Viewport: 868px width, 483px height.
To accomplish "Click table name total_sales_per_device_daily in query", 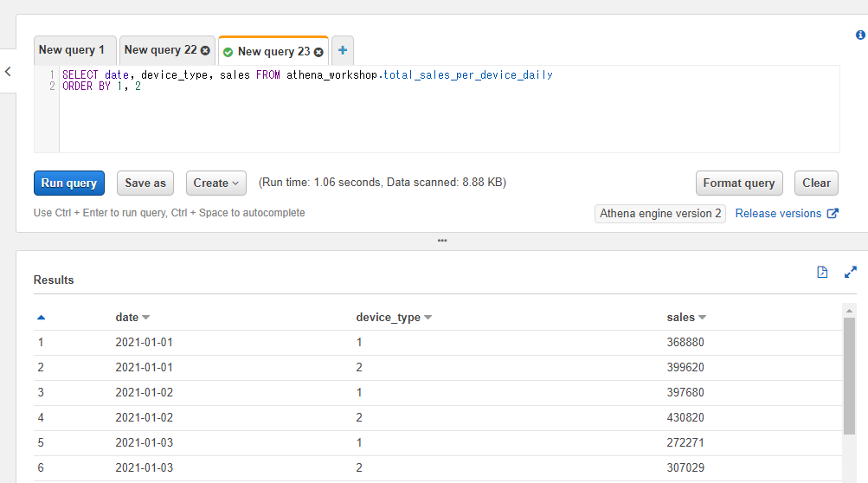I will [x=468, y=74].
